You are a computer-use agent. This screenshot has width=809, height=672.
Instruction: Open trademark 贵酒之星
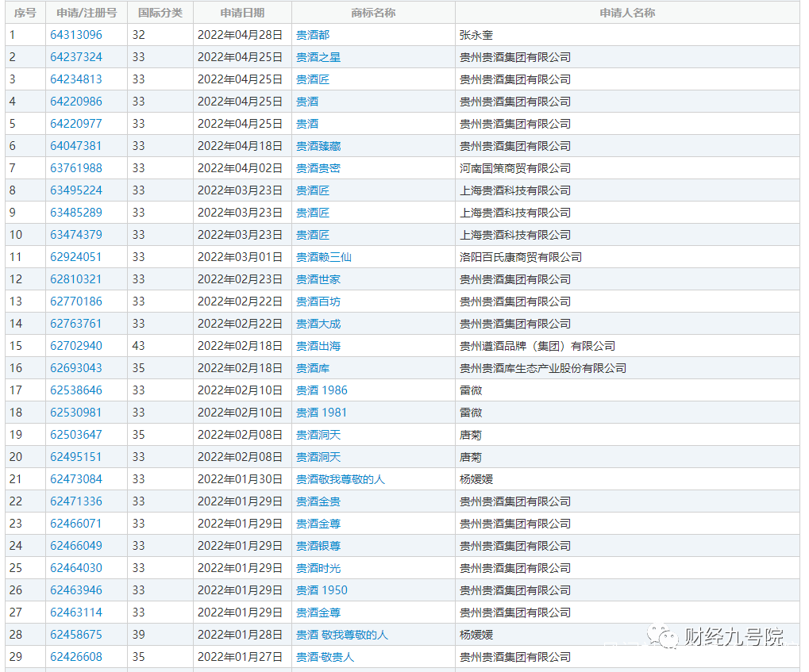tap(318, 57)
